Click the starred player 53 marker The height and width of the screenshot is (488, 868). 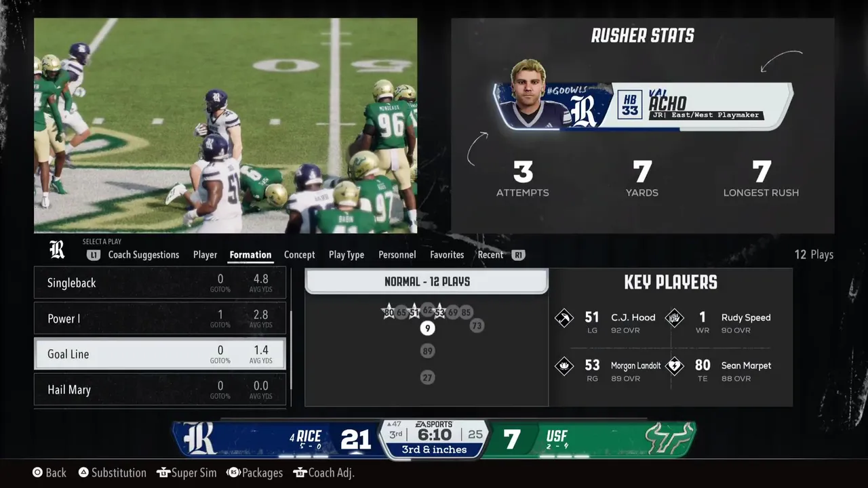tap(439, 312)
